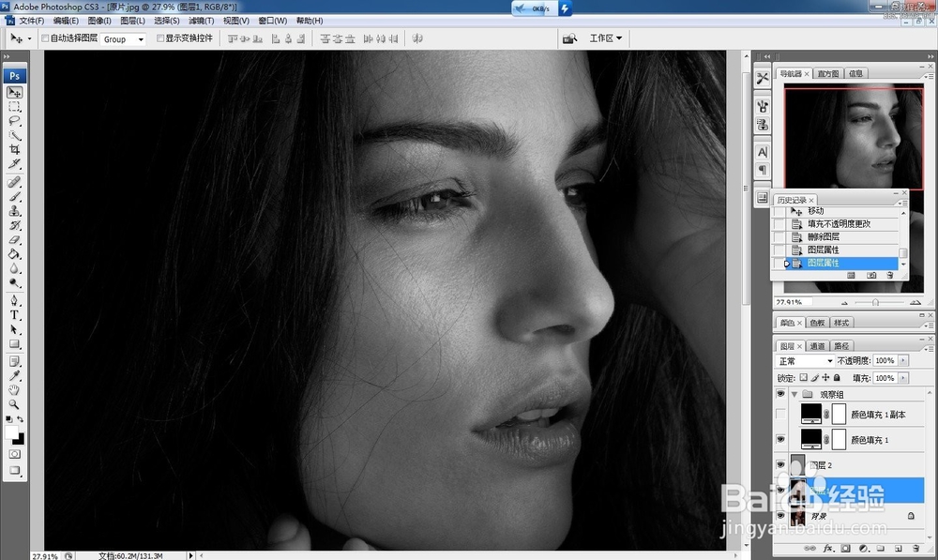Open the Move tool preset picker arrow
This screenshot has width=938, height=560.
pyautogui.click(x=29, y=38)
